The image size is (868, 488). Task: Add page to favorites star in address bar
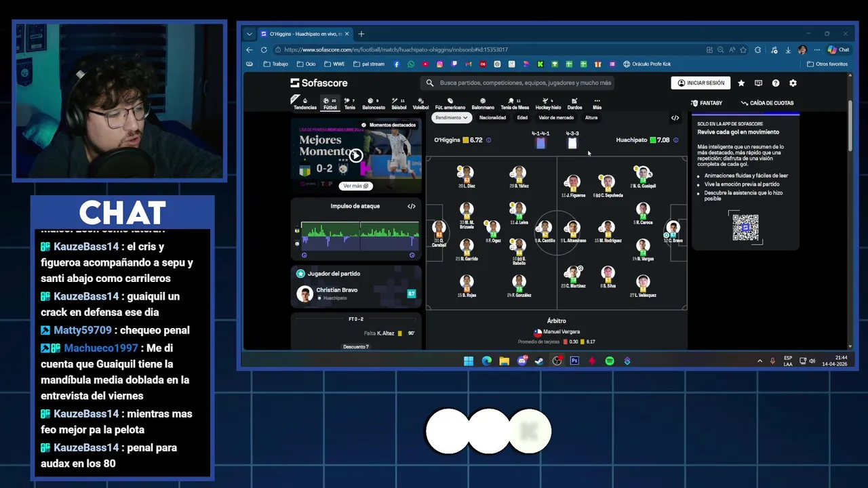[743, 49]
